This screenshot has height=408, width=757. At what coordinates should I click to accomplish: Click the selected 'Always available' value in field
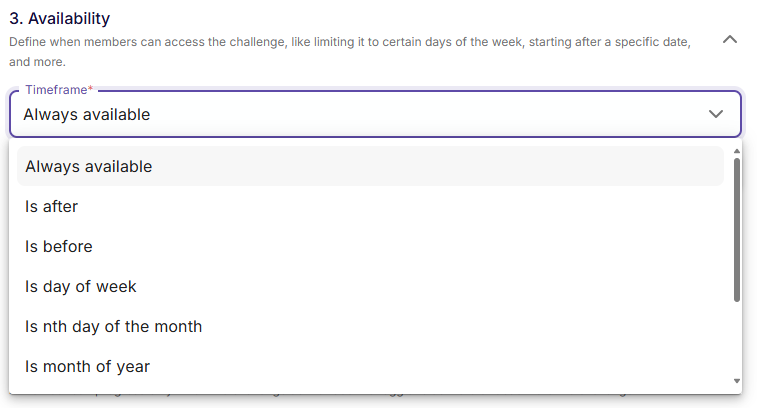click(x=87, y=114)
